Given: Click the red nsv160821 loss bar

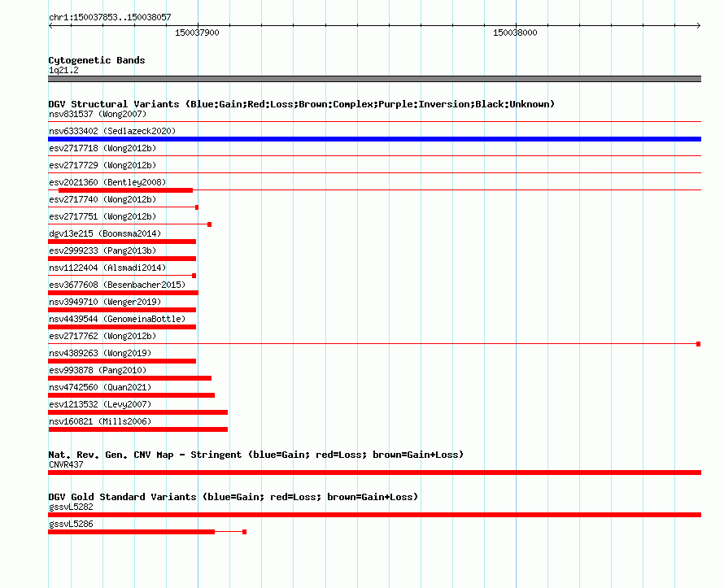Looking at the screenshot, I should [138, 429].
